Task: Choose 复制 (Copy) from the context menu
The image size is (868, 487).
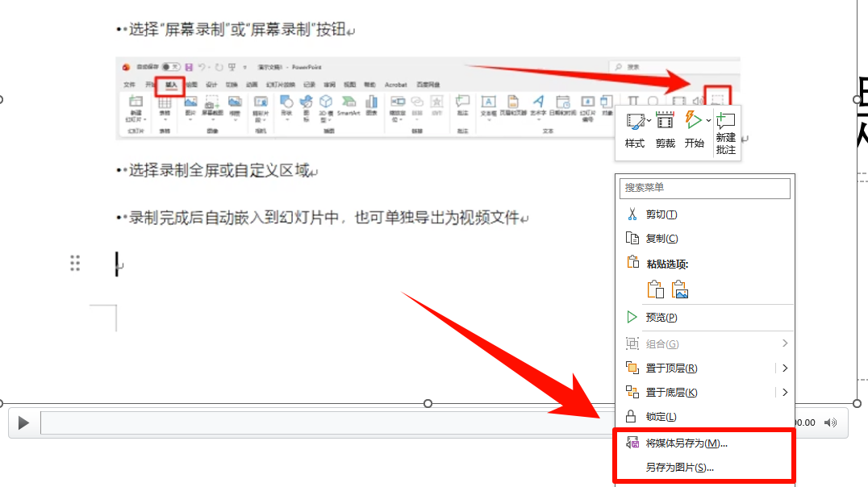Action: point(661,239)
